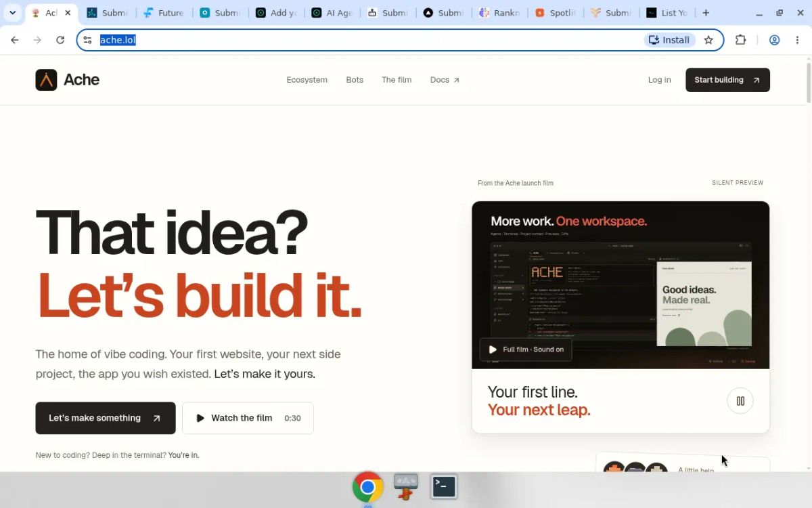The image size is (812, 508).
Task: Switch to the Add yo tab
Action: 275,13
